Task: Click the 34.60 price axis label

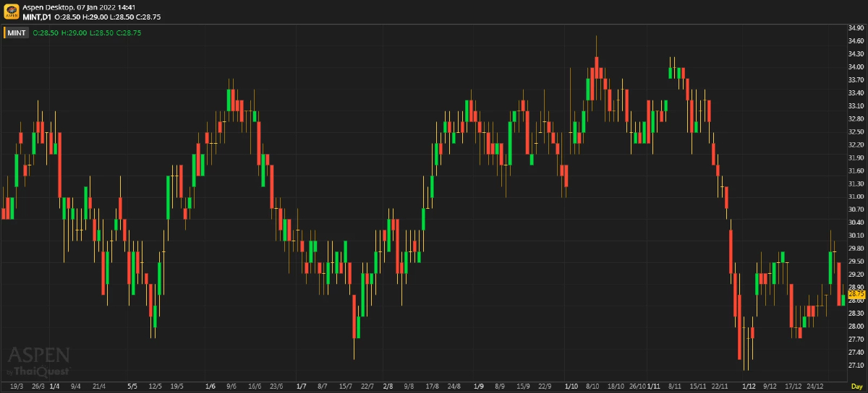Action: [856, 40]
